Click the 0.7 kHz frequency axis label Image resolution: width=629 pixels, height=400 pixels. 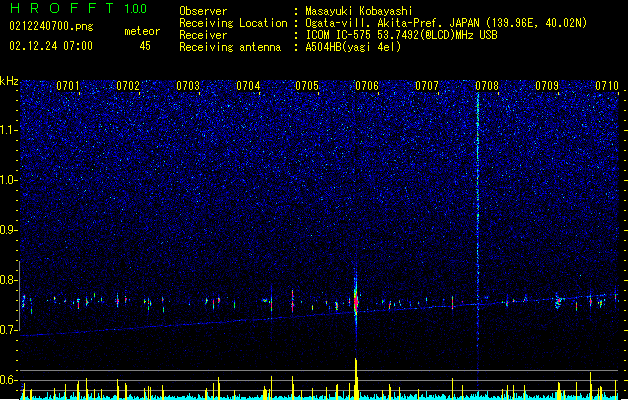(8, 330)
